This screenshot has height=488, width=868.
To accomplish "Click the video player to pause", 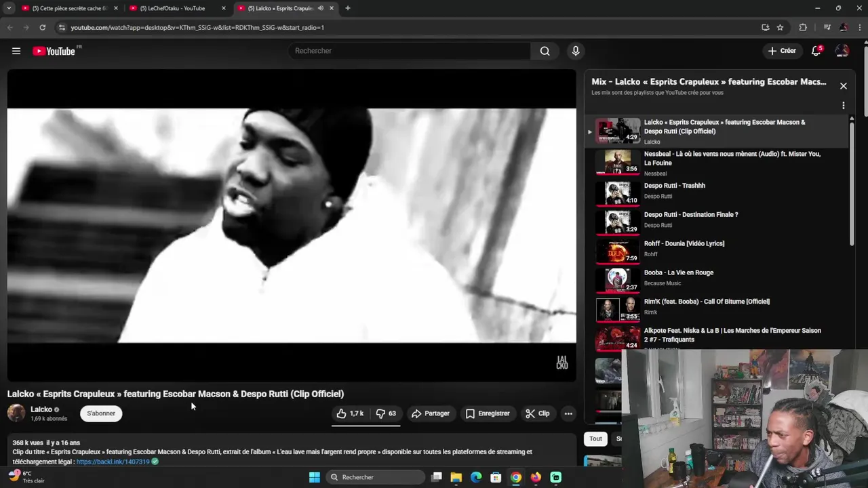I will coord(292,226).
